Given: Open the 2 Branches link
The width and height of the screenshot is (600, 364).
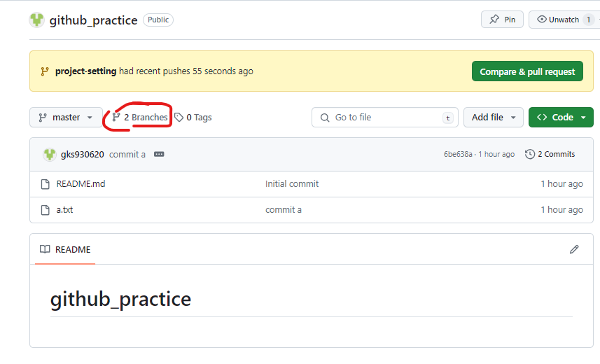Looking at the screenshot, I should click(139, 117).
